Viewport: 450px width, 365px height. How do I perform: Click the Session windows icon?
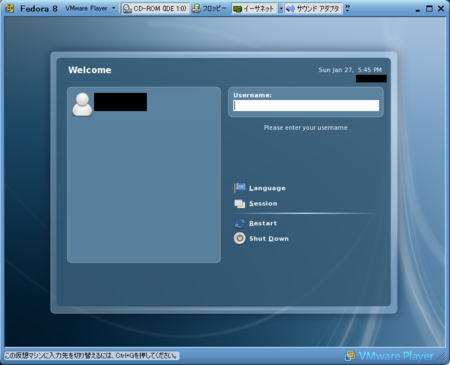[x=239, y=203]
